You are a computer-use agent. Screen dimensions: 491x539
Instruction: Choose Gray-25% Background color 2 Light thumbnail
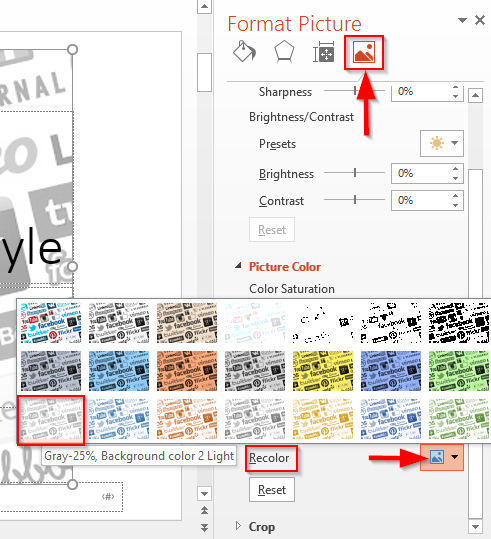[51, 419]
